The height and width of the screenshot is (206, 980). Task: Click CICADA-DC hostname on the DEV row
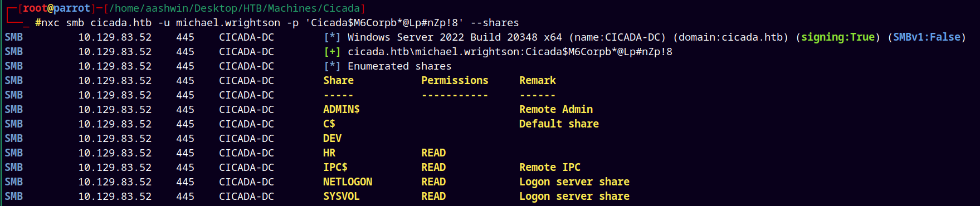(246, 139)
